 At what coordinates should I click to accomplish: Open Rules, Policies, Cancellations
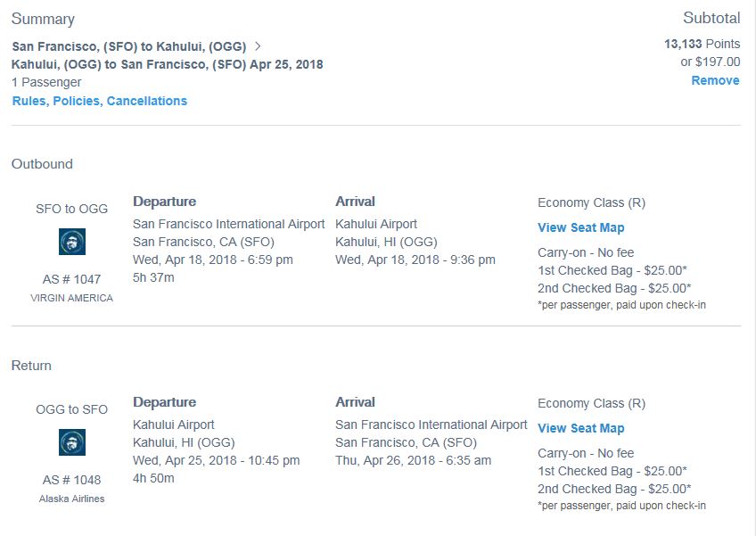tap(100, 101)
